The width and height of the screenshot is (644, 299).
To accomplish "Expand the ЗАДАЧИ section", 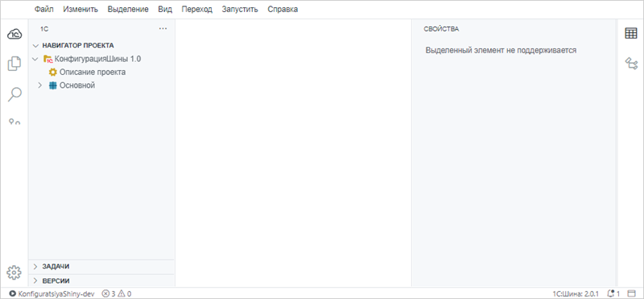I will click(x=35, y=267).
